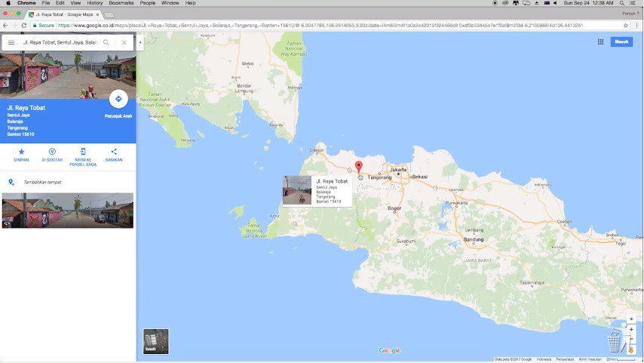Viewport: 644px width, 363px height.
Task: Open the View menu
Action: point(75,3)
